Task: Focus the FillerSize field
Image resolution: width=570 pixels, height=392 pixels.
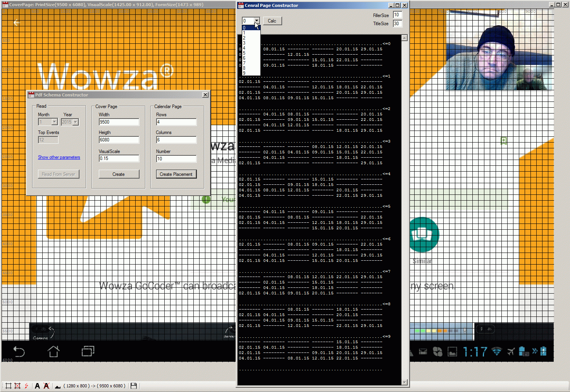Action: (398, 15)
